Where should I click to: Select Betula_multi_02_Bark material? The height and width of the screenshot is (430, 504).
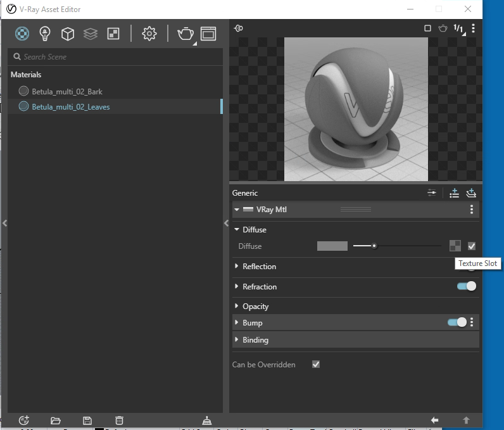pos(66,91)
